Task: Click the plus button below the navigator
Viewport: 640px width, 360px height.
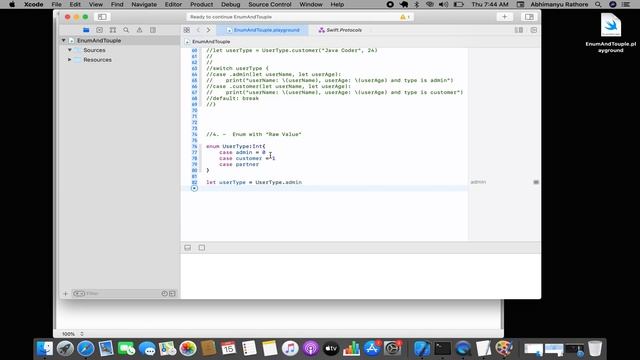Action: pos(65,293)
